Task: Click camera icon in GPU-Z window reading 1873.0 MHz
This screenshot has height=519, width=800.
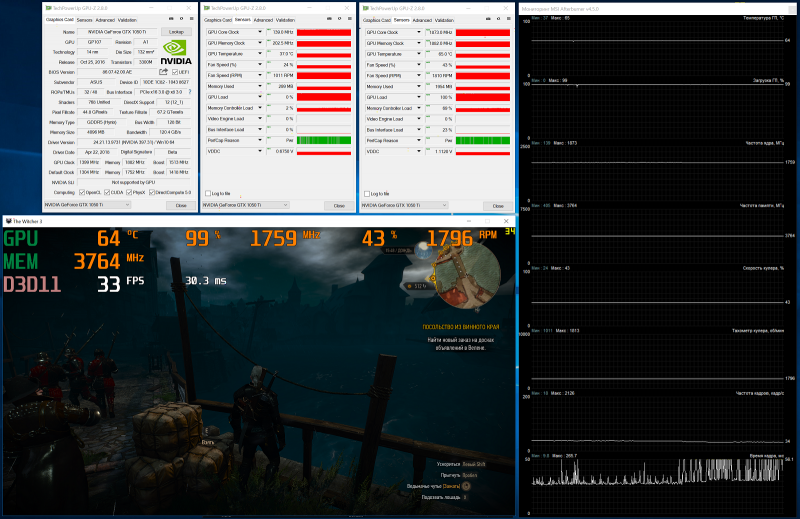Action: (x=488, y=18)
